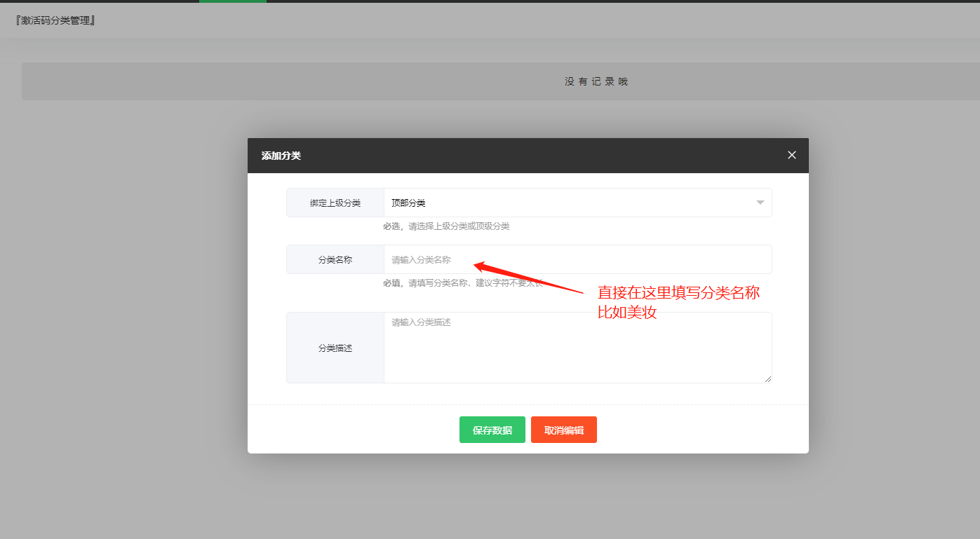Click the 绑定上级分类 label
This screenshot has width=980, height=539.
coord(335,203)
